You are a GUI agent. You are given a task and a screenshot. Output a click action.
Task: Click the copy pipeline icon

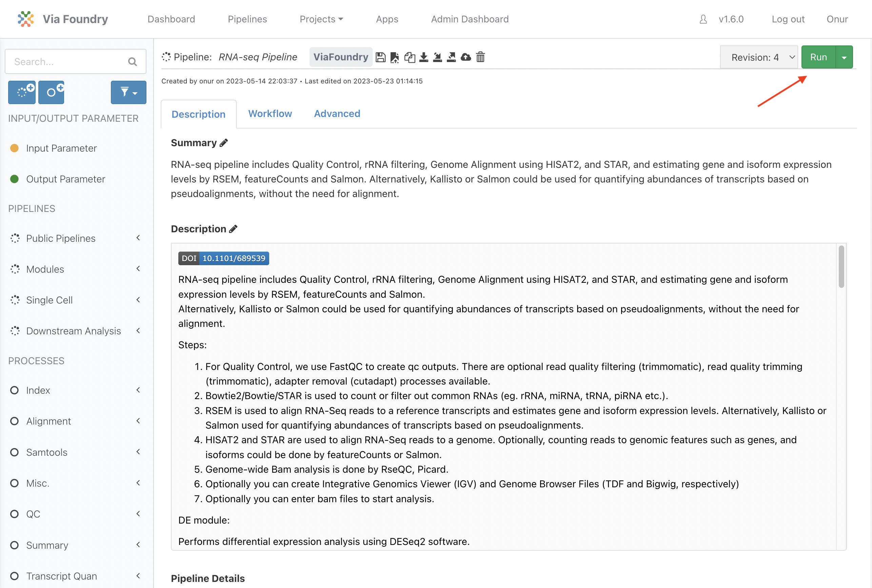click(x=410, y=57)
